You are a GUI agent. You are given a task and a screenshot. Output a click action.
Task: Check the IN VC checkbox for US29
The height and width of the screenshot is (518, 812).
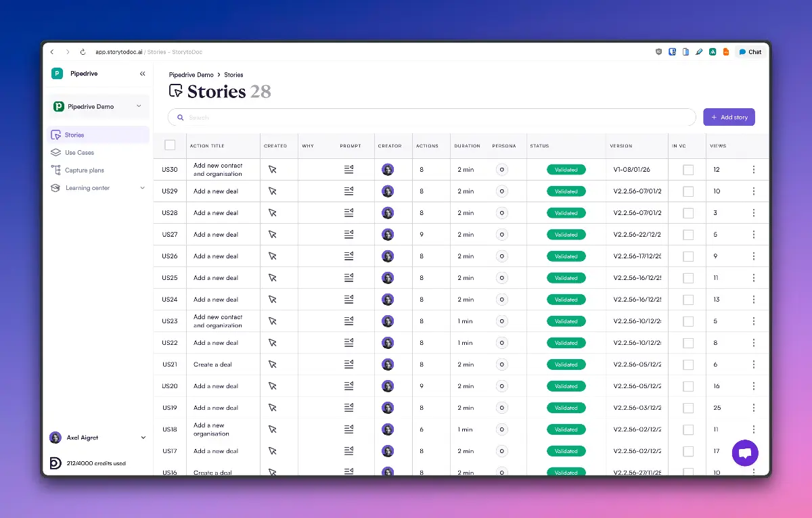tap(688, 191)
